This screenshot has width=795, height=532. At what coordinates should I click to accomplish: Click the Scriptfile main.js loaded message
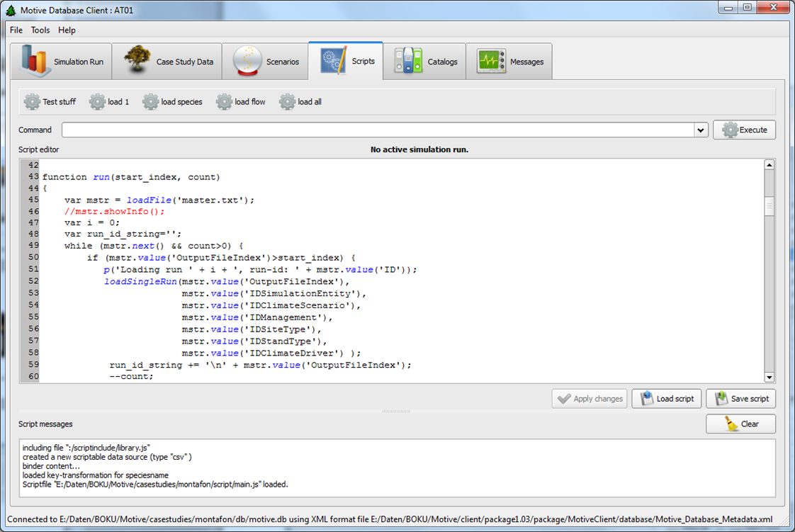coord(155,485)
